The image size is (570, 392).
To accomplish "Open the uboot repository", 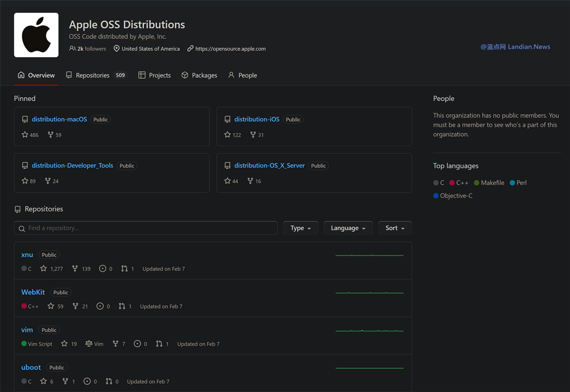I will [31, 367].
